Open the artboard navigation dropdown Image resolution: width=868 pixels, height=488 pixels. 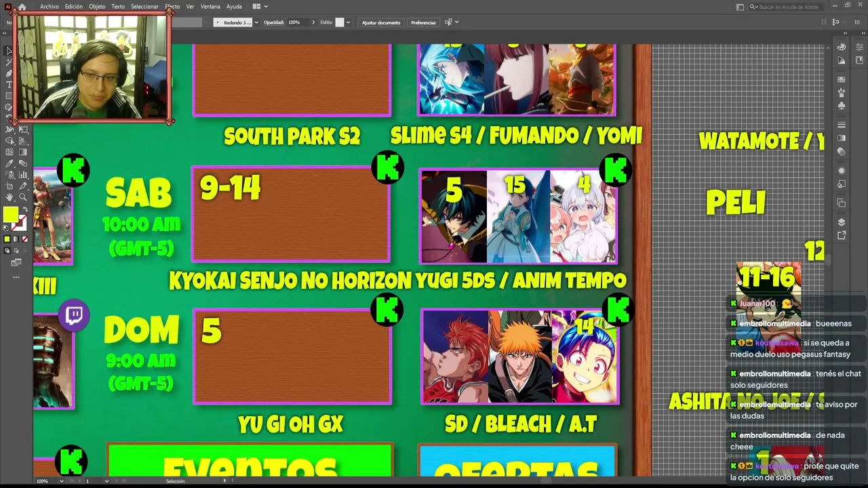106,481
